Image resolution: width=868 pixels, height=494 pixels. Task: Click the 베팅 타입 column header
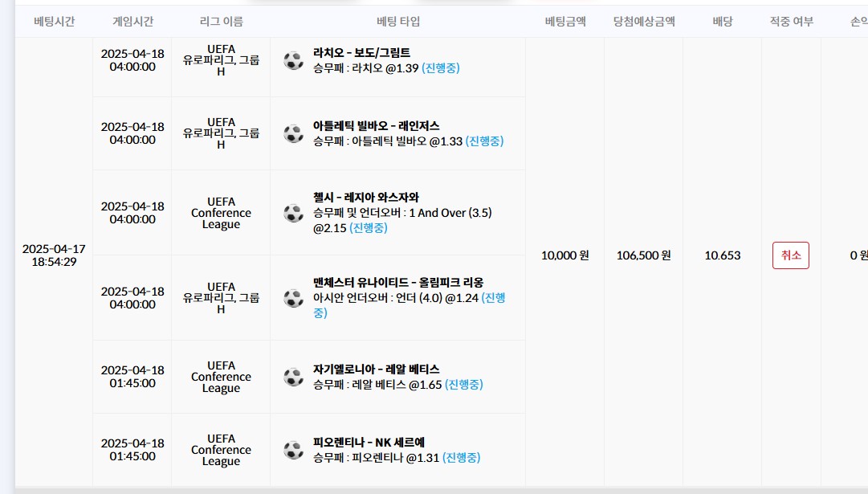click(x=398, y=22)
